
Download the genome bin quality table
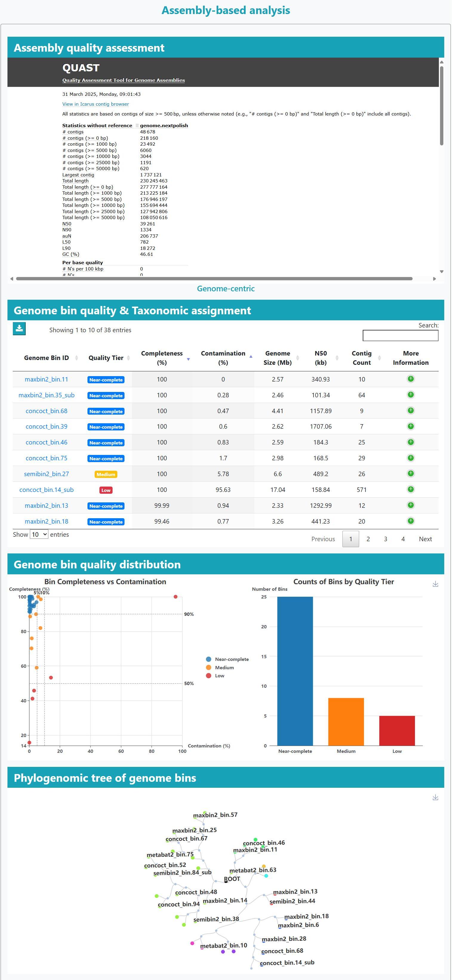[19, 329]
